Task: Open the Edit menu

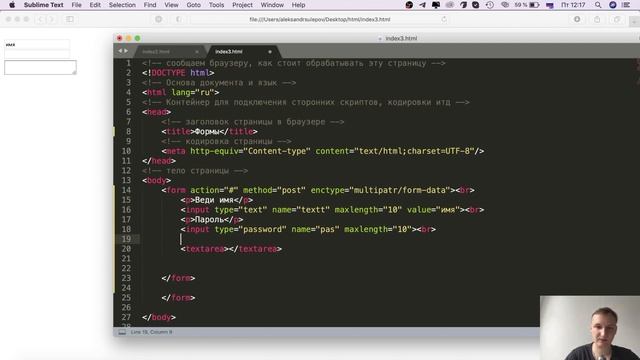Action: [x=95, y=5]
